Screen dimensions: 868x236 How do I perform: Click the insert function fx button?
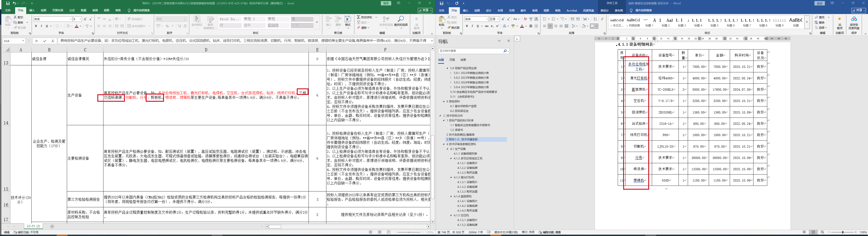[53, 41]
